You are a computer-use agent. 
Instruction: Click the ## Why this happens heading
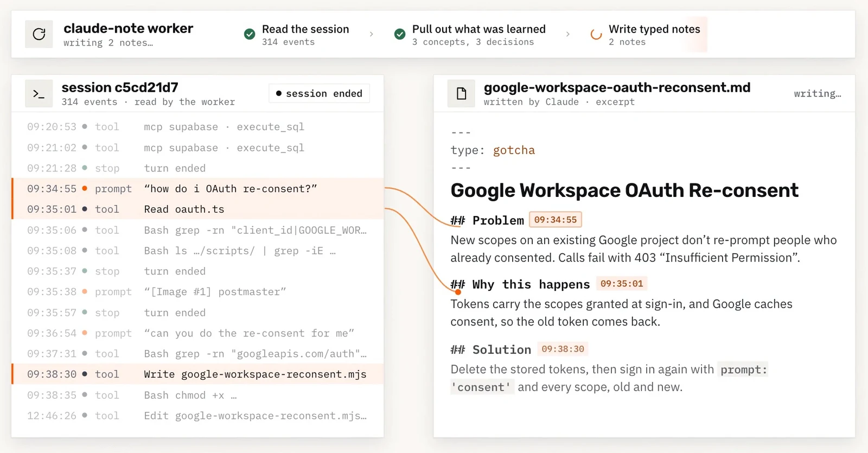point(520,284)
